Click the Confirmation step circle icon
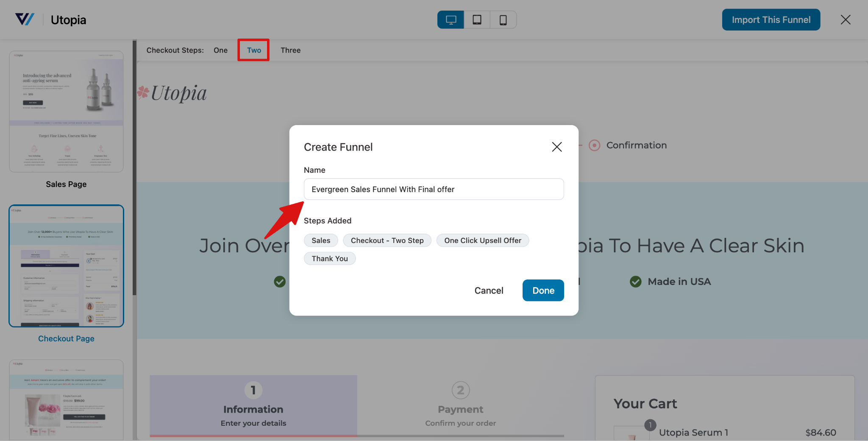 (594, 145)
